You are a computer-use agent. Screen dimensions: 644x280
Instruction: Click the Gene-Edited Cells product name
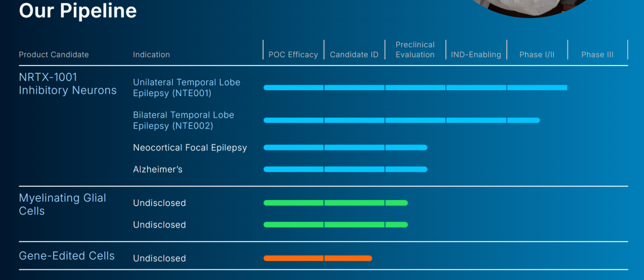(x=66, y=256)
